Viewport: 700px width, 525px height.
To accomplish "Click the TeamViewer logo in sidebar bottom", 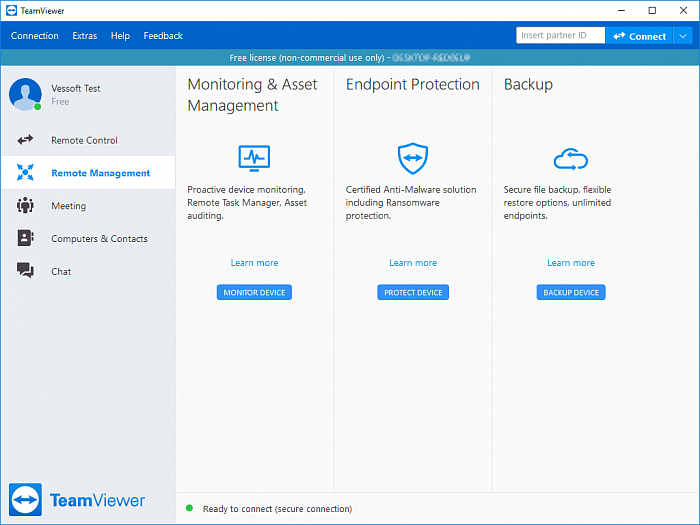I will 77,500.
